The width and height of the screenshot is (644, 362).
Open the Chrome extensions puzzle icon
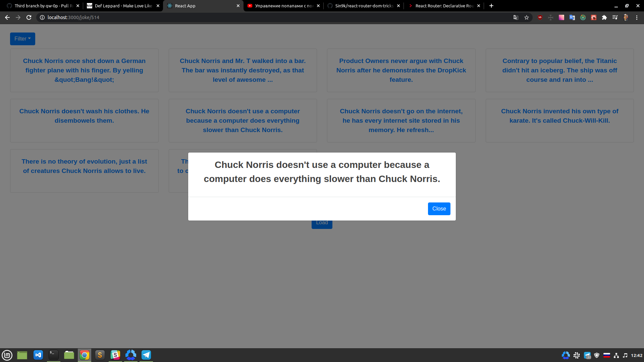(x=604, y=17)
